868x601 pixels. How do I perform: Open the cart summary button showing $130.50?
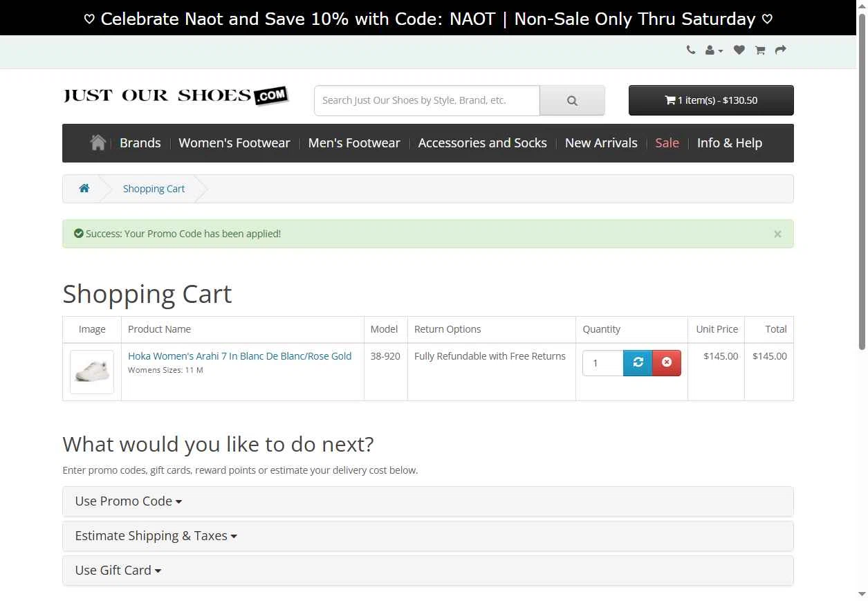[711, 100]
